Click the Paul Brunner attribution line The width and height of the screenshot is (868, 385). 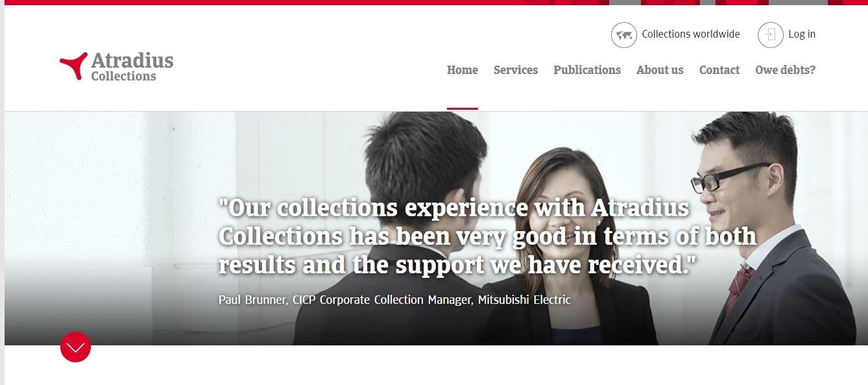tap(394, 300)
